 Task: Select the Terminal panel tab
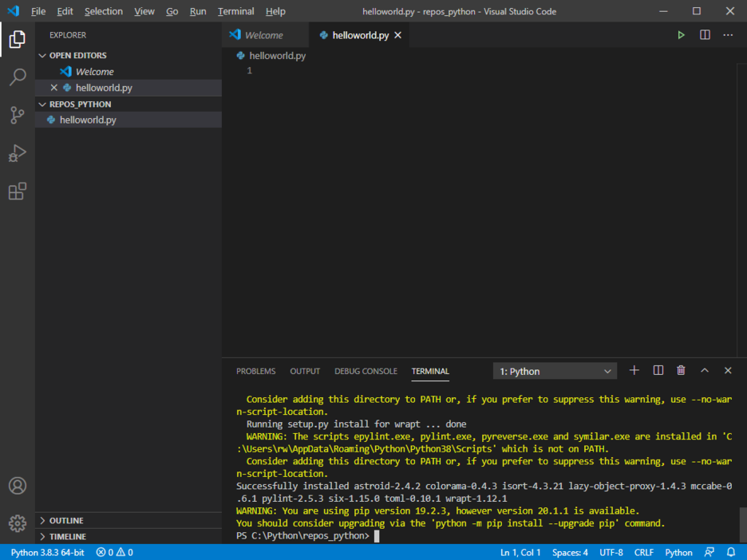pos(430,371)
